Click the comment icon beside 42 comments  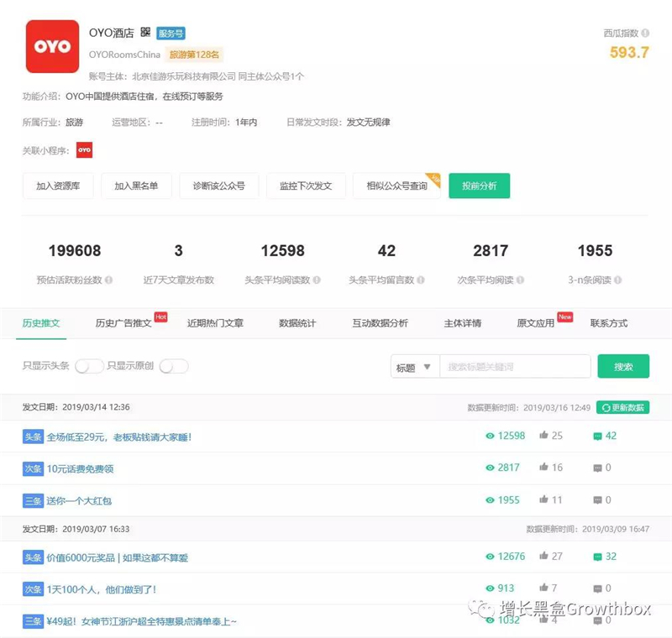click(x=597, y=437)
